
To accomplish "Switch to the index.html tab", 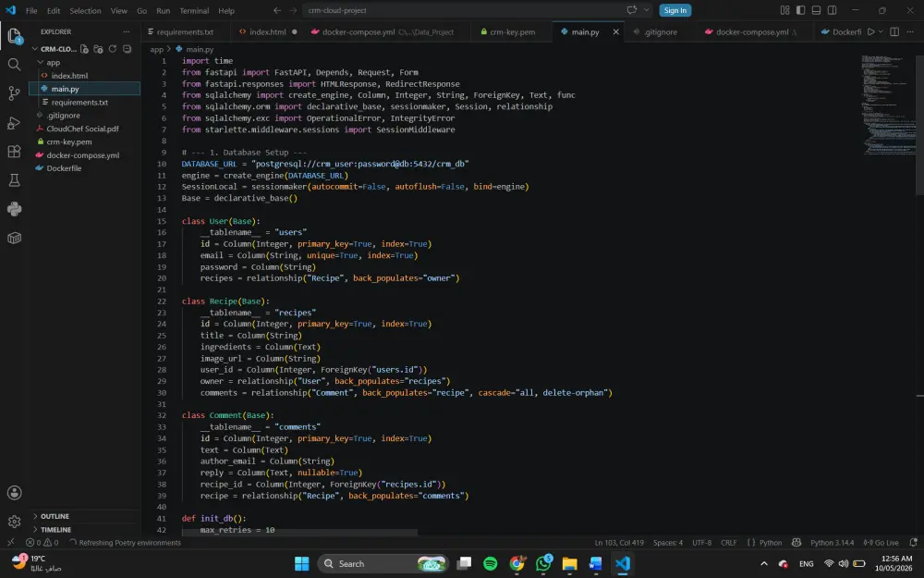I will (x=267, y=31).
